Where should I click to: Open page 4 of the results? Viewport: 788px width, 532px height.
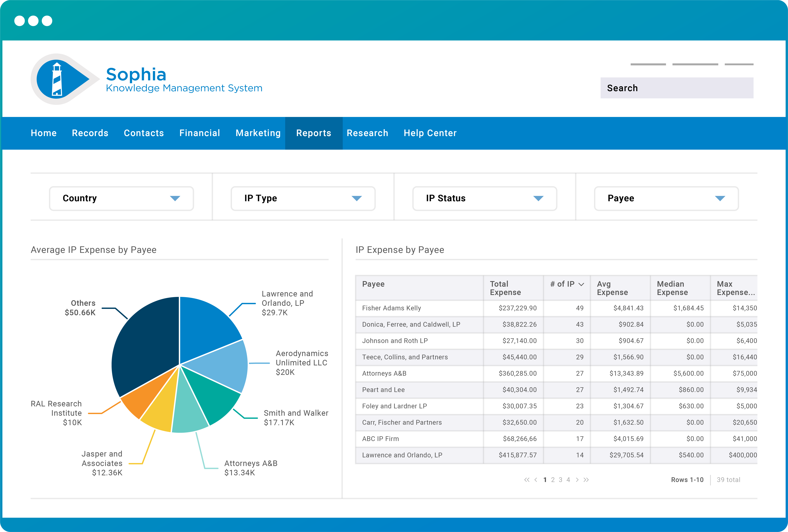pyautogui.click(x=568, y=480)
